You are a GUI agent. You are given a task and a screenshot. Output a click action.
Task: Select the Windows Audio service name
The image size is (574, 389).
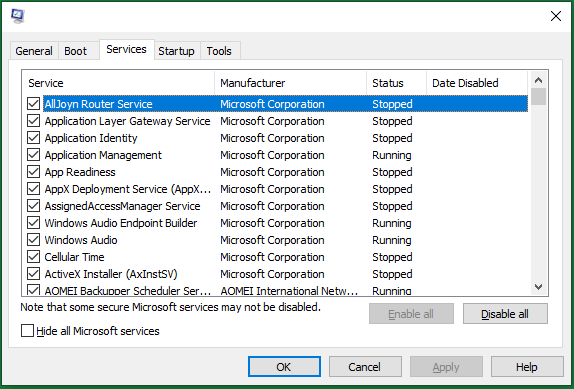(81, 240)
